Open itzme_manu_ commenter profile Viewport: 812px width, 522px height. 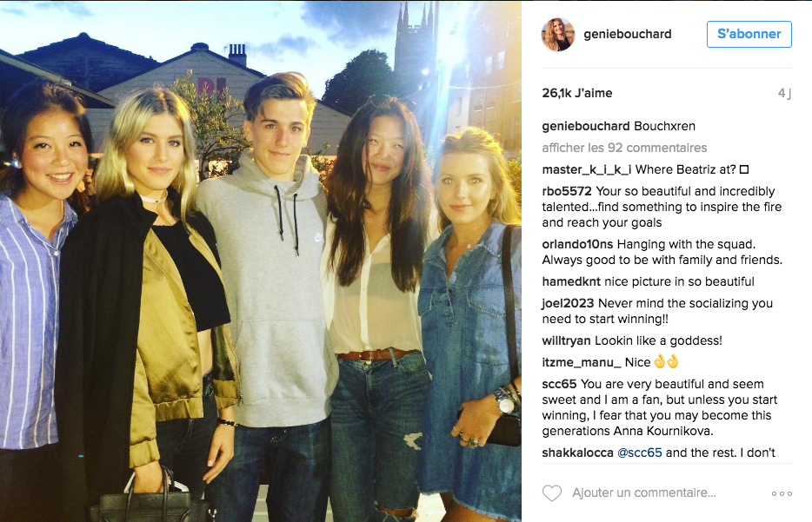582,362
